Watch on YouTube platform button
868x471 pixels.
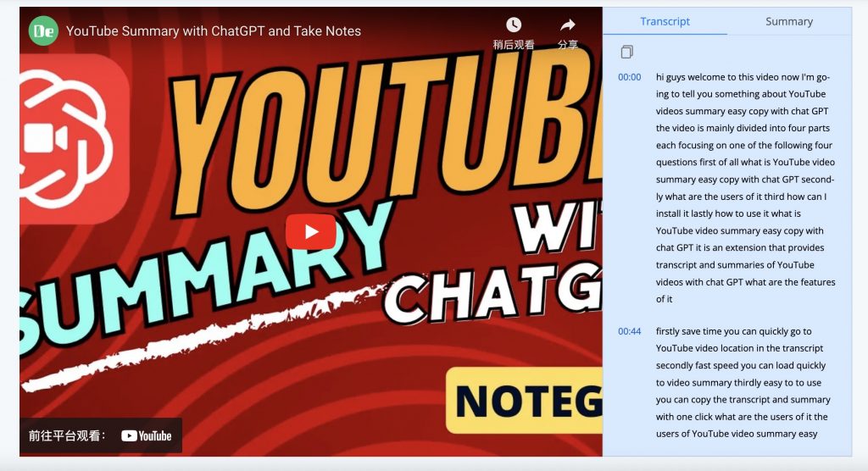click(100, 435)
